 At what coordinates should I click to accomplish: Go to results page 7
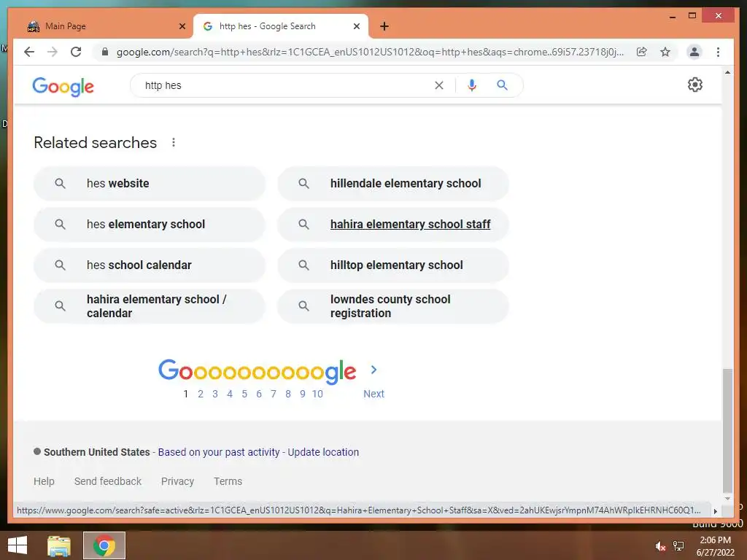(274, 394)
